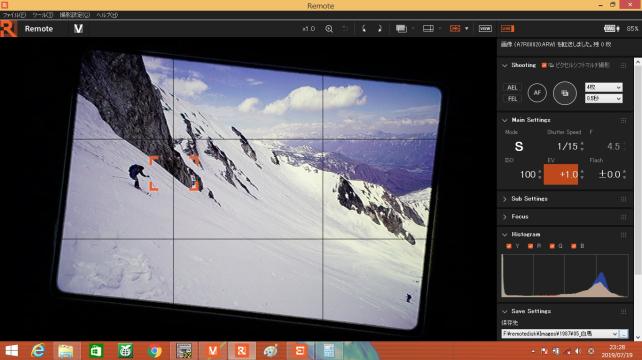
Task: Switch to Viewer via V icon
Action: tap(78, 29)
